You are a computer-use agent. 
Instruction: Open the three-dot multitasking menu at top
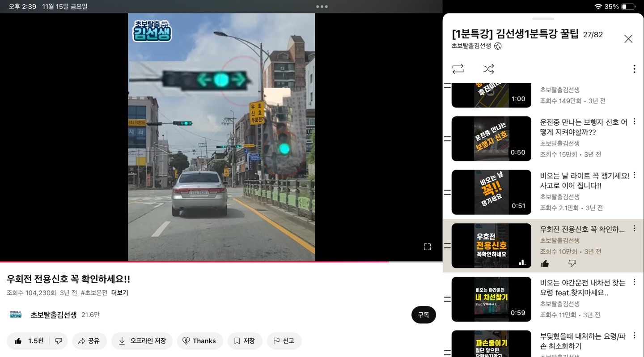[322, 7]
